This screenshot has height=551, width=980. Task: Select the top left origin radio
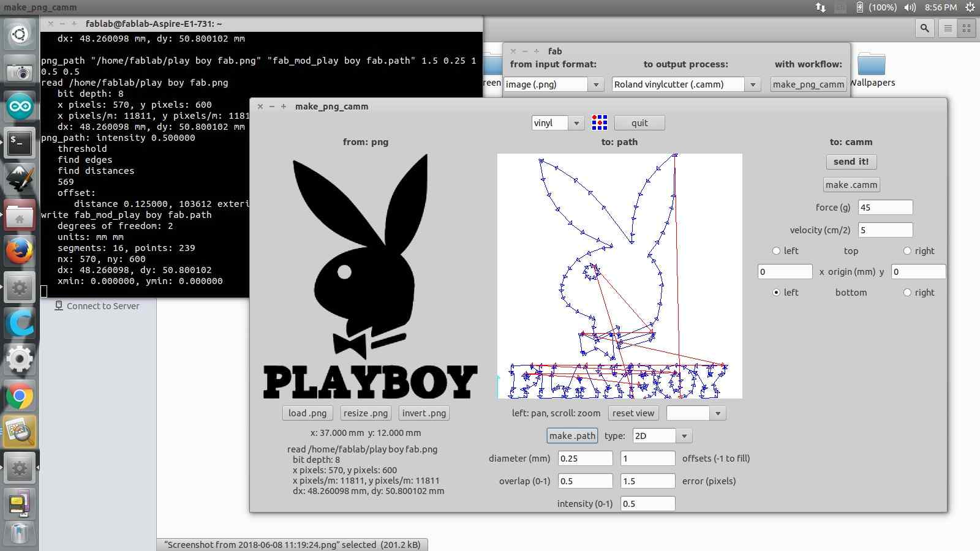point(776,251)
